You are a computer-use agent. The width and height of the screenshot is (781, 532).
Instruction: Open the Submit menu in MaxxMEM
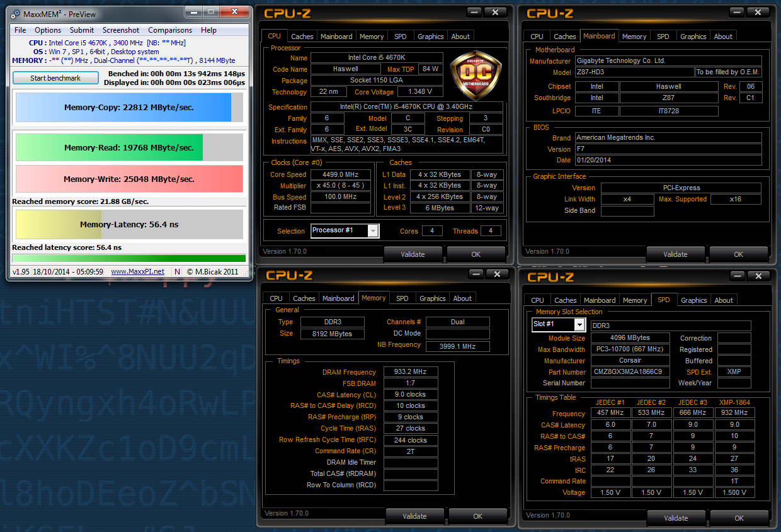[x=82, y=30]
